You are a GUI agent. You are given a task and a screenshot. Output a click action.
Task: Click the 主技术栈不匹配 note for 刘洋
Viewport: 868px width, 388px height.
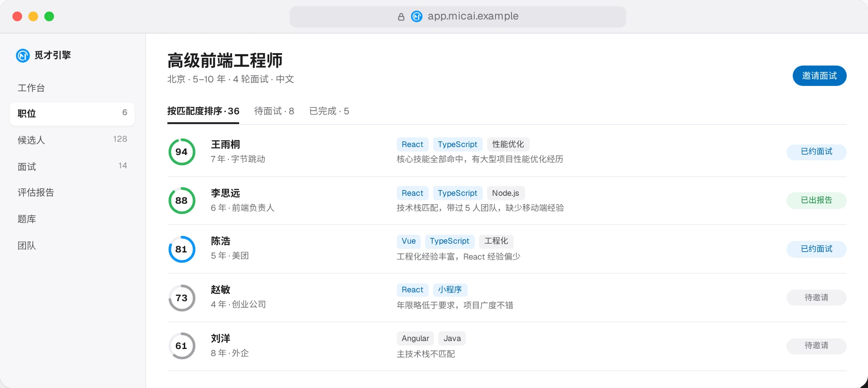(426, 354)
